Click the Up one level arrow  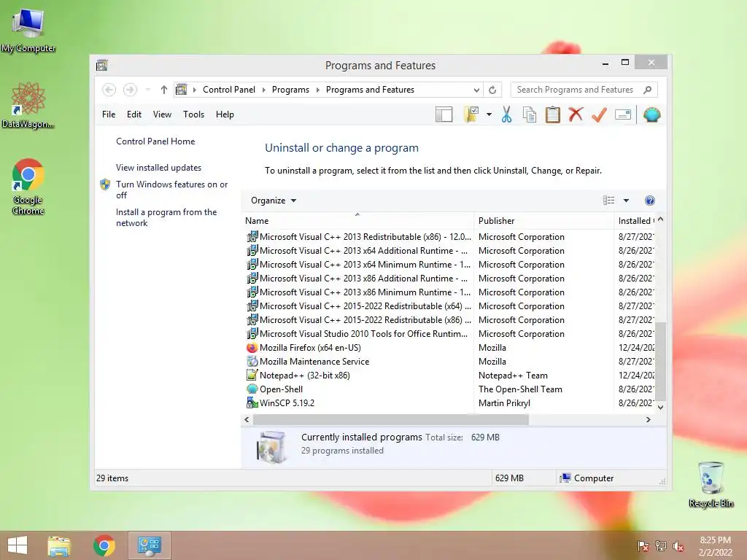(164, 90)
